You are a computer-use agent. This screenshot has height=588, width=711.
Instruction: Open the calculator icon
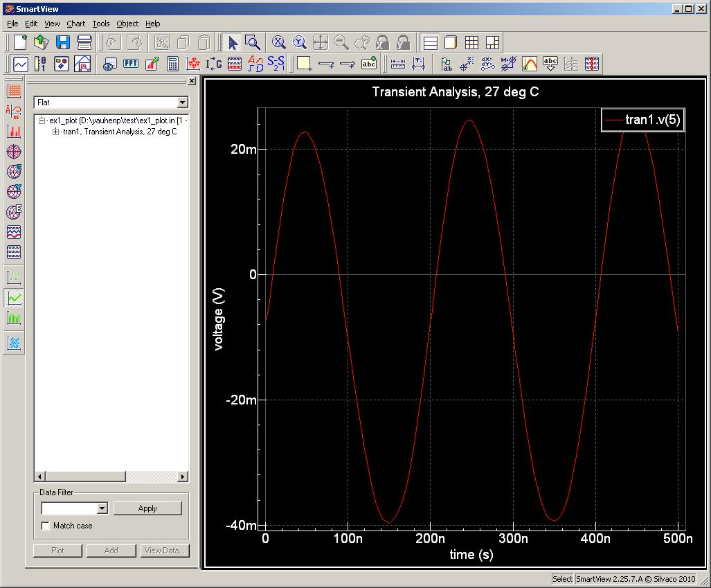172,64
